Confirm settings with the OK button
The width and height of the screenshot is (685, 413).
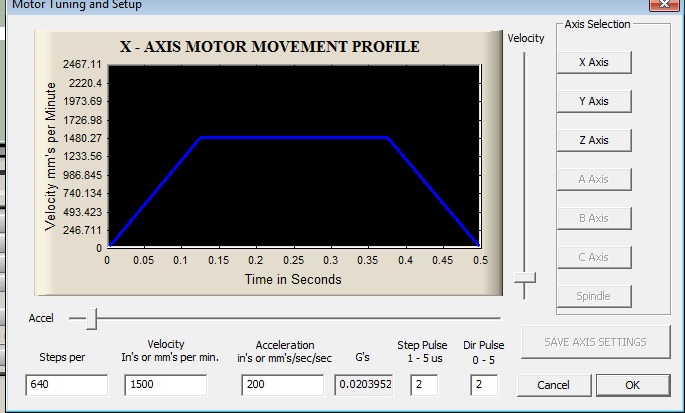pos(633,385)
